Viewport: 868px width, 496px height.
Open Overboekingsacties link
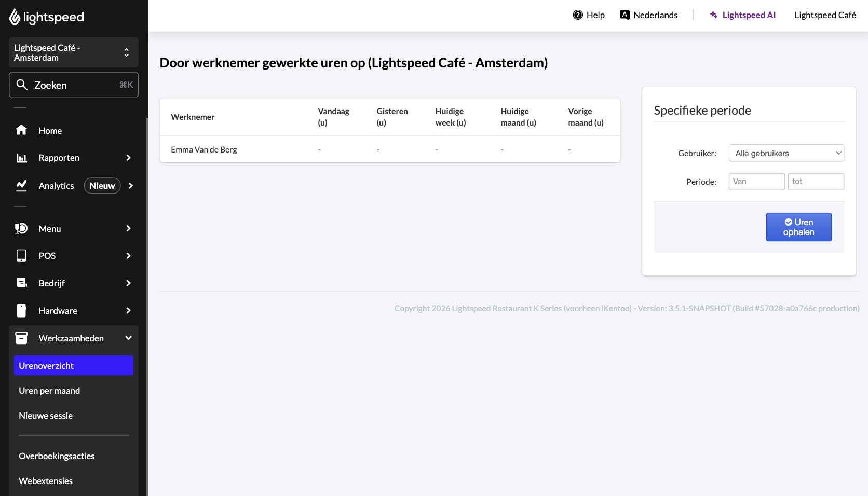57,456
